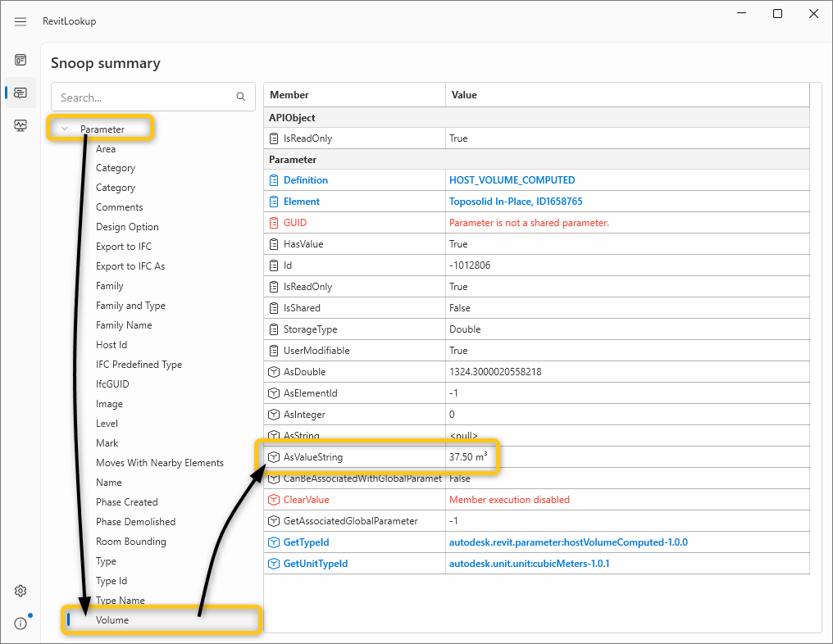Image resolution: width=833 pixels, height=644 pixels.
Task: Open the Snoop summary sidebar icon
Action: pos(20,93)
